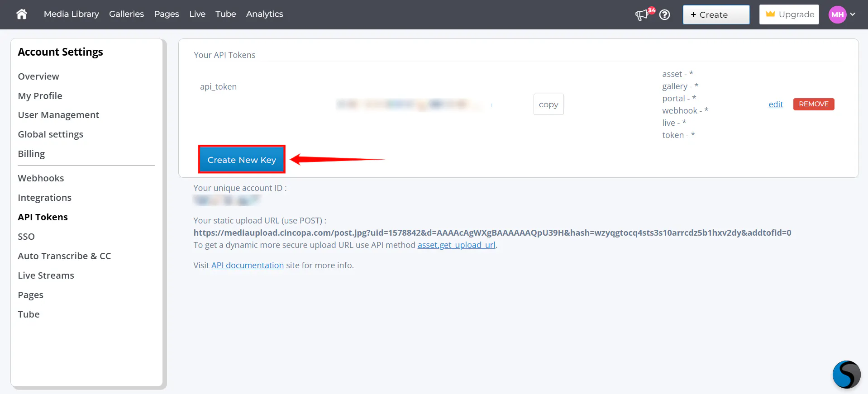Open My Profile settings
The height and width of the screenshot is (394, 868).
[x=40, y=96]
